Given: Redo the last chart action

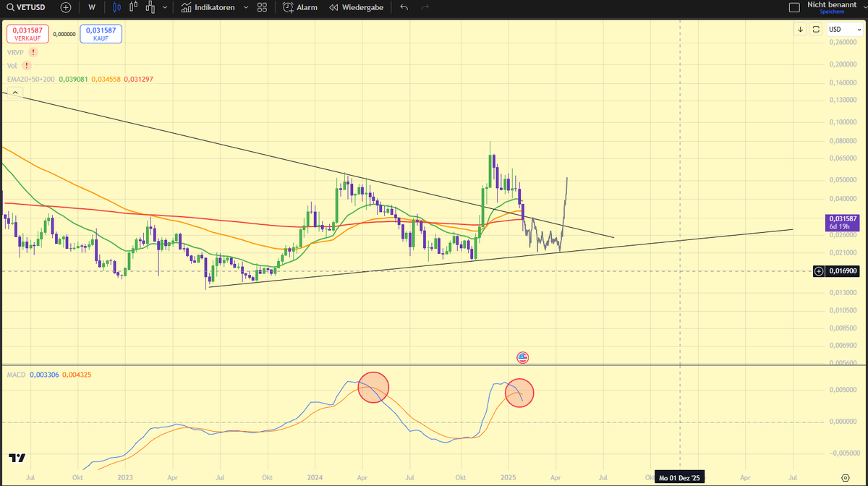Looking at the screenshot, I should (425, 7).
